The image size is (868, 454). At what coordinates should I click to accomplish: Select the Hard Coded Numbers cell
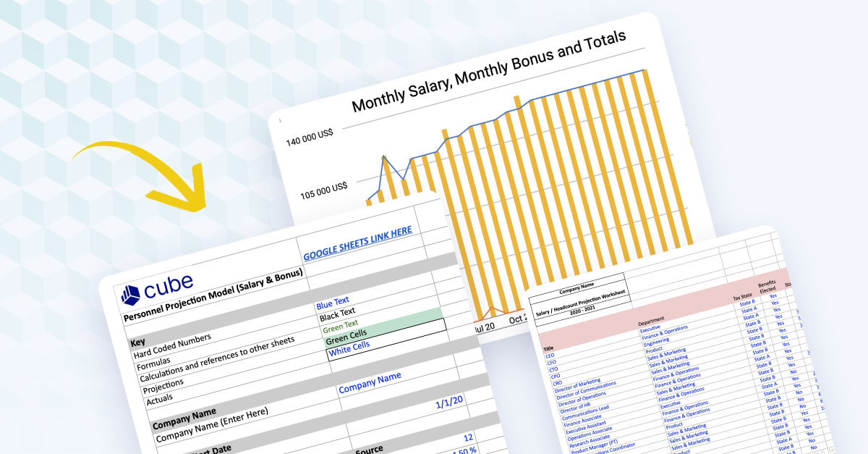point(173,346)
